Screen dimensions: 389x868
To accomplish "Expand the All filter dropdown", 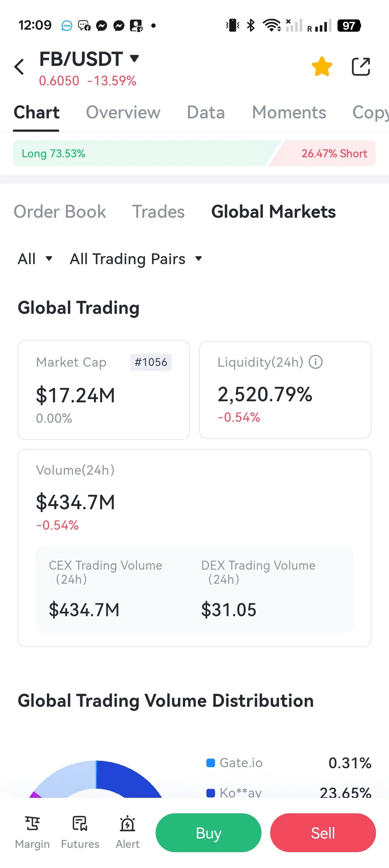I will coord(35,259).
